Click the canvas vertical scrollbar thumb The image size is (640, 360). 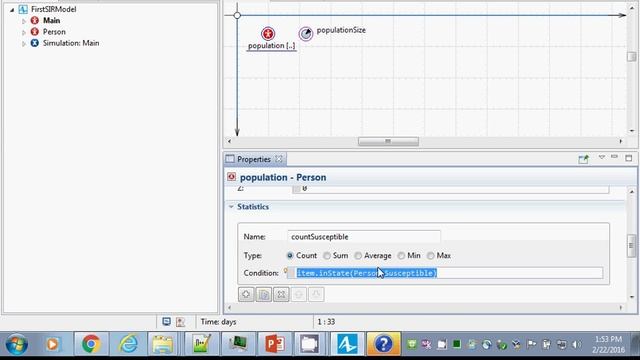click(631, 56)
